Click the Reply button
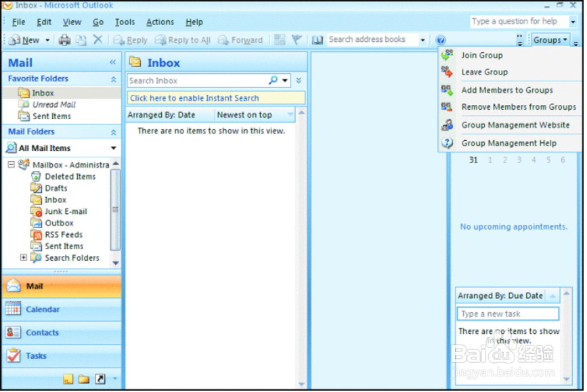The height and width of the screenshot is (392, 587). (130, 40)
